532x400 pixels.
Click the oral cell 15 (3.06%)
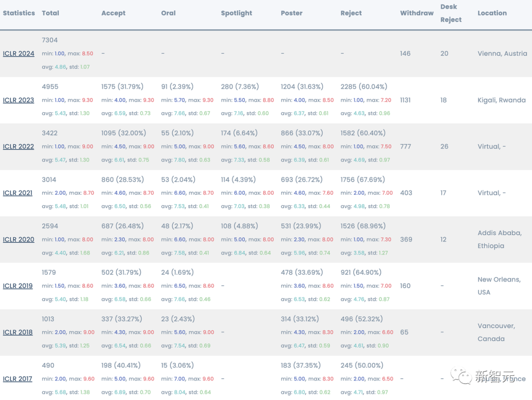(x=177, y=366)
